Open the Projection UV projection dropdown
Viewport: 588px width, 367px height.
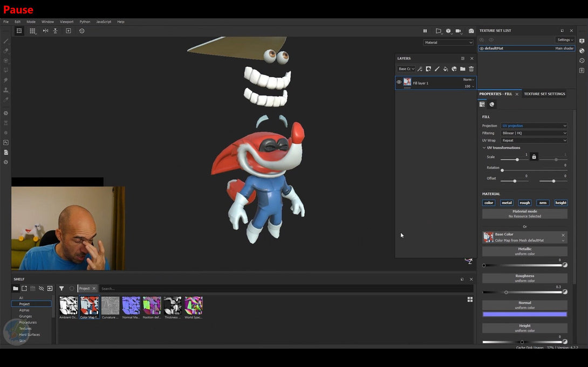click(x=534, y=126)
